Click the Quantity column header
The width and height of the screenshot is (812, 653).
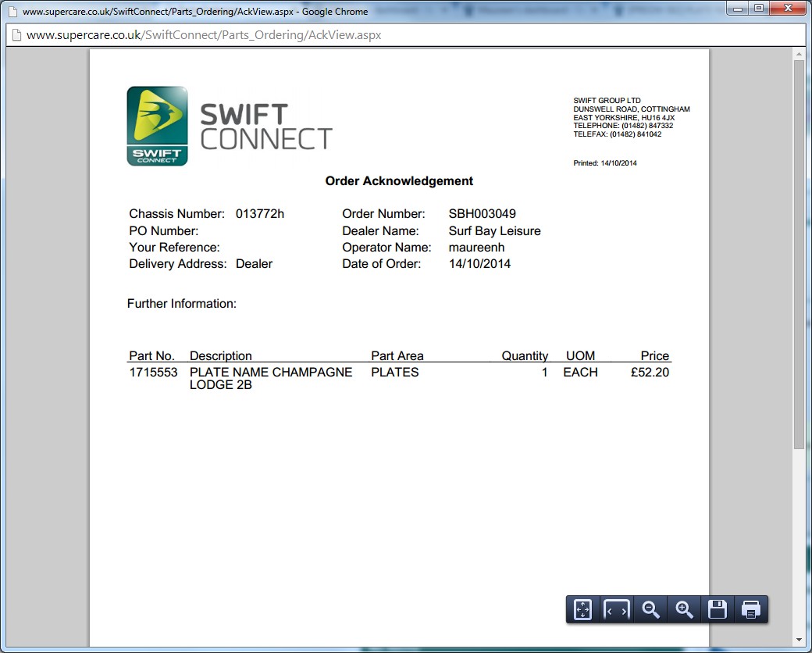pos(525,355)
